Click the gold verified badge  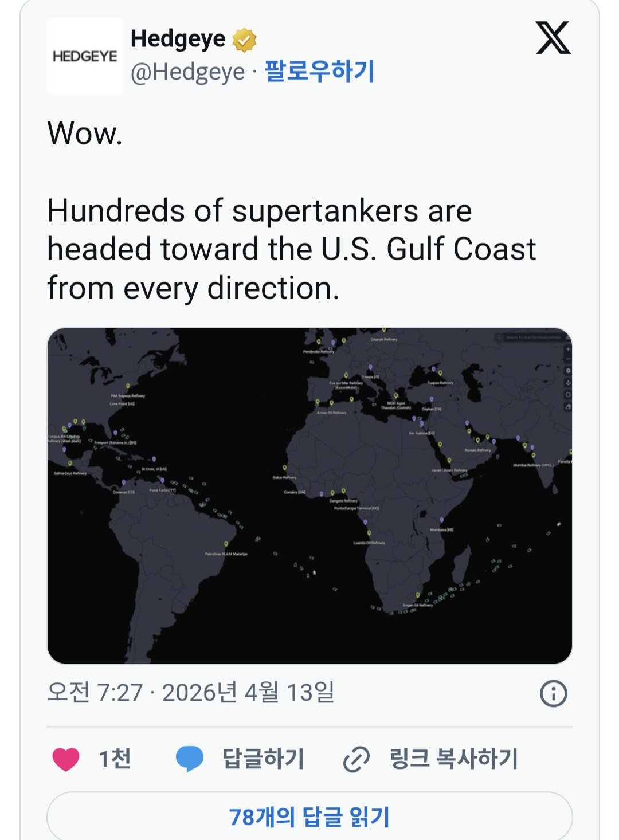point(244,40)
